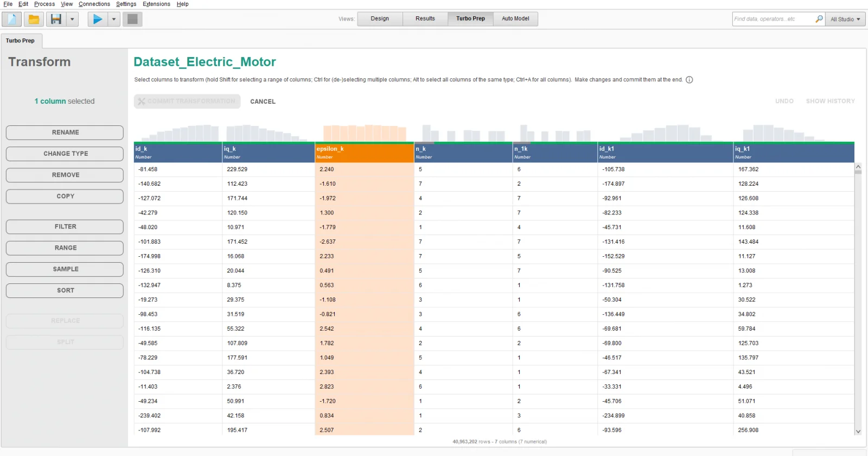Deselect the highlighted epsilon_k column header
This screenshot has height=456, width=868.
tap(364, 152)
